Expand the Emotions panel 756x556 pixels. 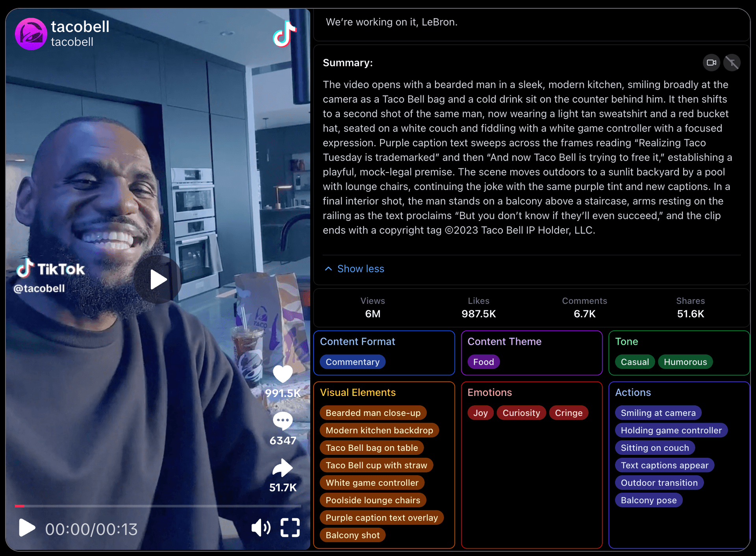tap(489, 392)
